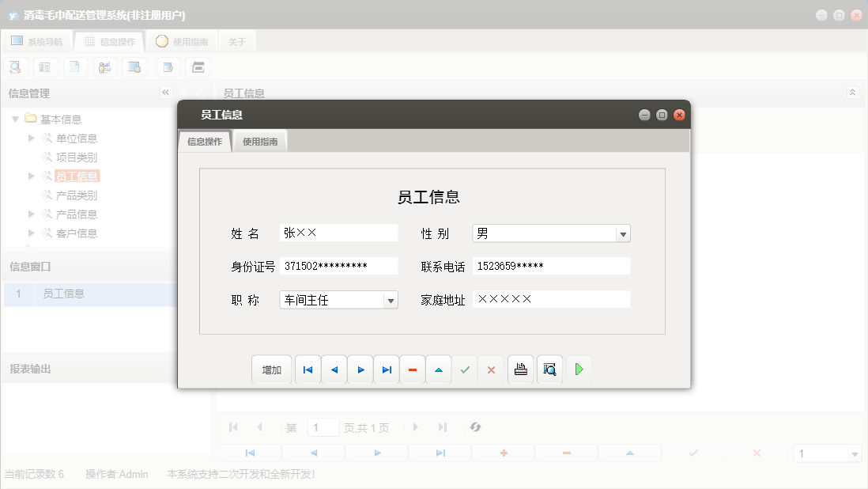Image resolution: width=868 pixels, height=489 pixels.
Task: Jump to the first employee record
Action: tap(308, 369)
